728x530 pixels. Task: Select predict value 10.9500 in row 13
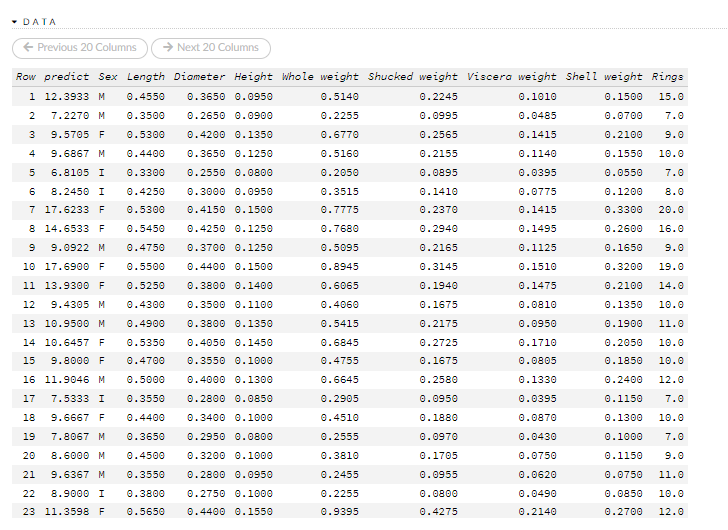66,324
